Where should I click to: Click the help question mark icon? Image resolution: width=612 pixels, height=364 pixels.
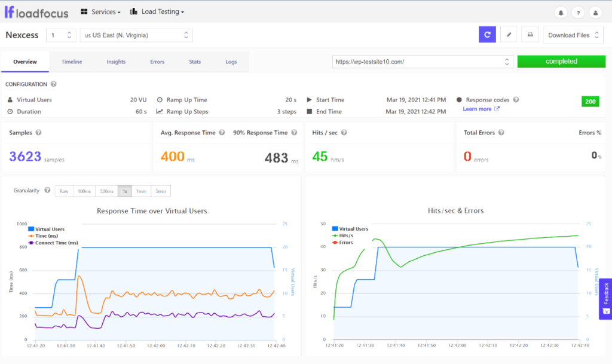pos(577,12)
